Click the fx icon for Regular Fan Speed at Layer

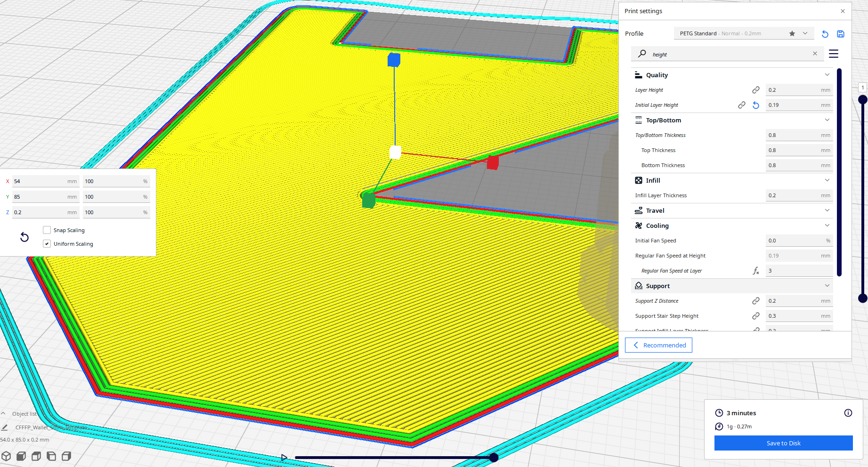coord(756,271)
